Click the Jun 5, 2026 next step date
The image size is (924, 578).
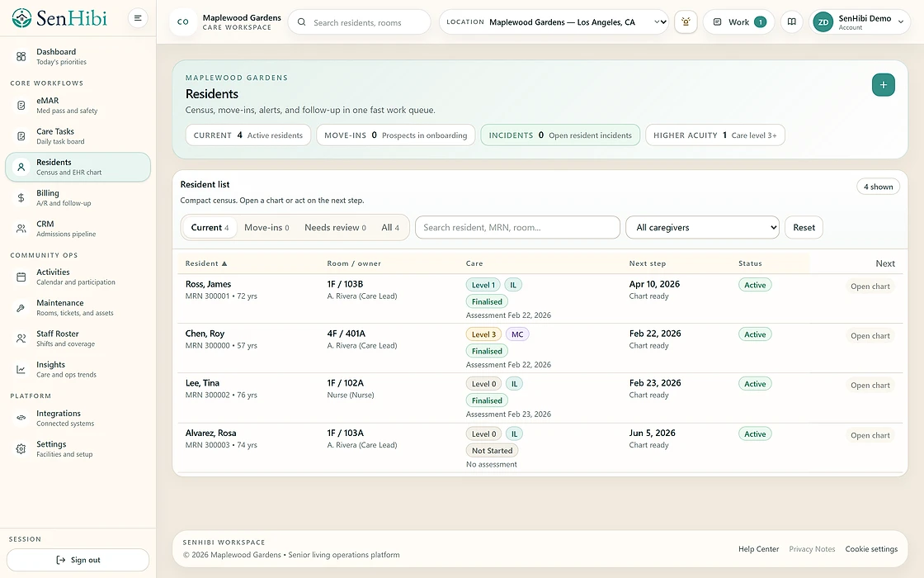pos(653,433)
